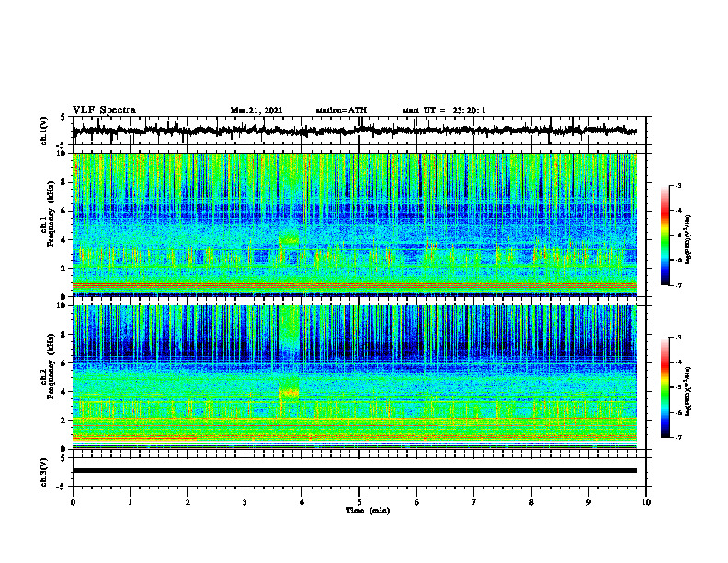Click time axis tick label "5"
Image resolution: width=728 pixels, height=563 pixels.
359,502
